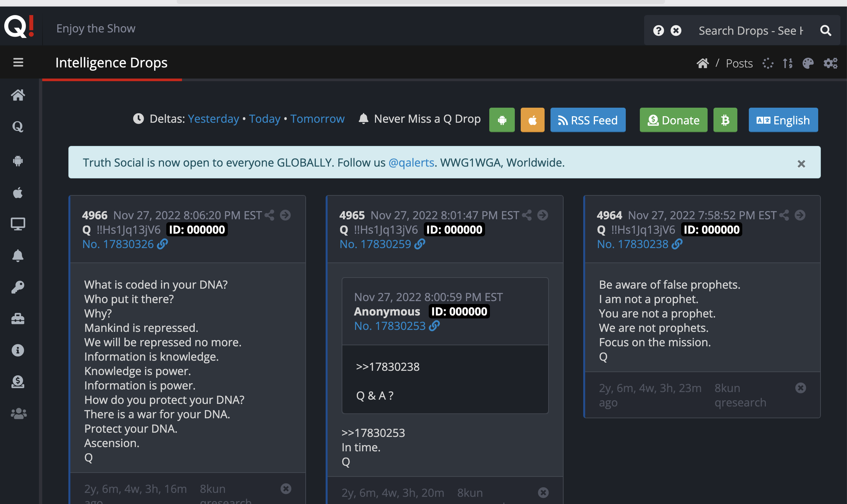Click the green Android app button

[x=502, y=120]
